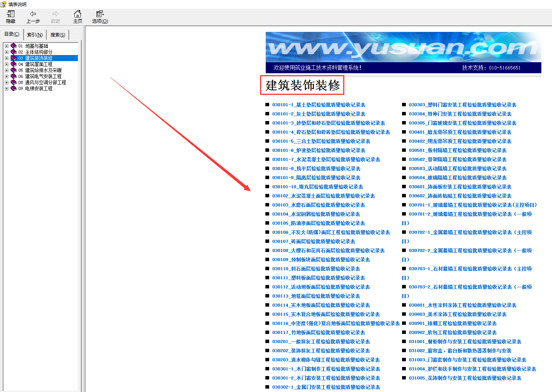Image resolution: width=552 pixels, height=392 pixels.
Task: Open link 030801 水性涂料涂饰工程检验批质量验收记录表
Action: 462,305
